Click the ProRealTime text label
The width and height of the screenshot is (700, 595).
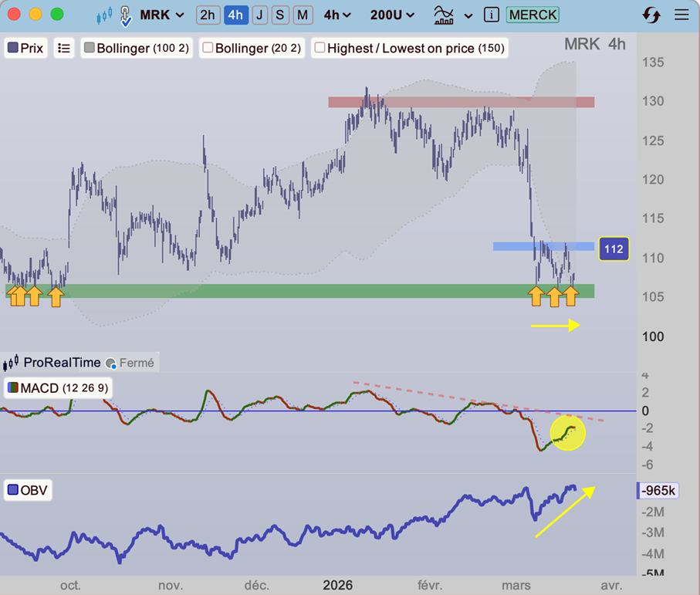tap(62, 363)
